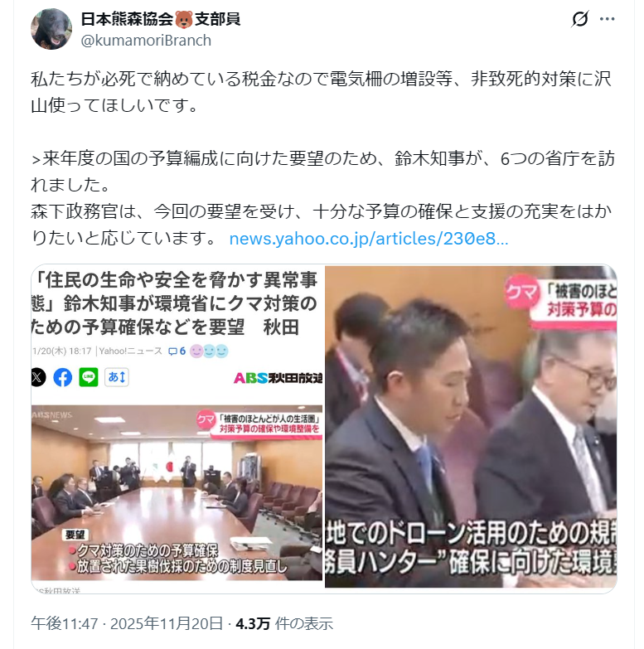Open the right image of two men
The width and height of the screenshot is (644, 649).
[x=471, y=426]
